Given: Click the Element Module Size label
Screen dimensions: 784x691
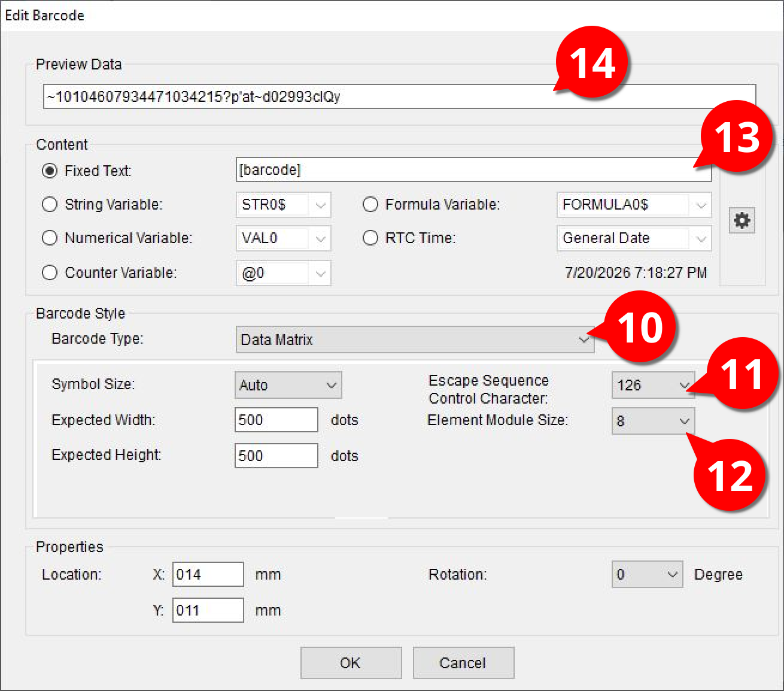Looking at the screenshot, I should pos(497,420).
